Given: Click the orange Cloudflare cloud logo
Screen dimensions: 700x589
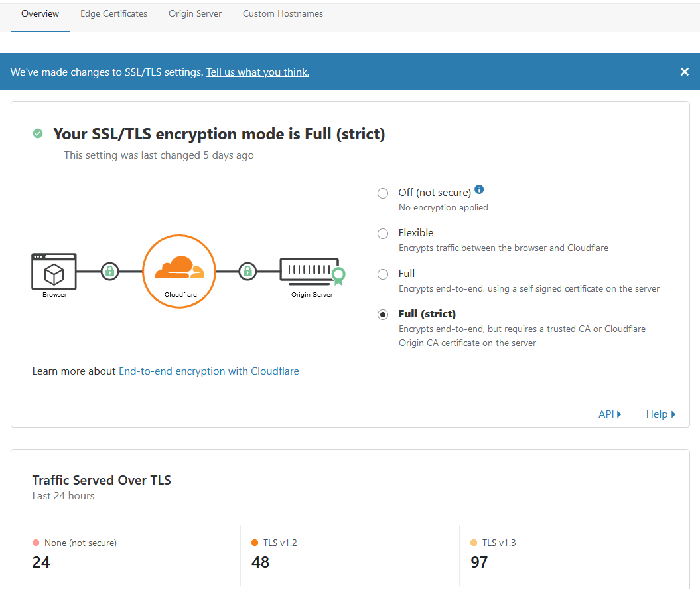Looking at the screenshot, I should (x=179, y=268).
